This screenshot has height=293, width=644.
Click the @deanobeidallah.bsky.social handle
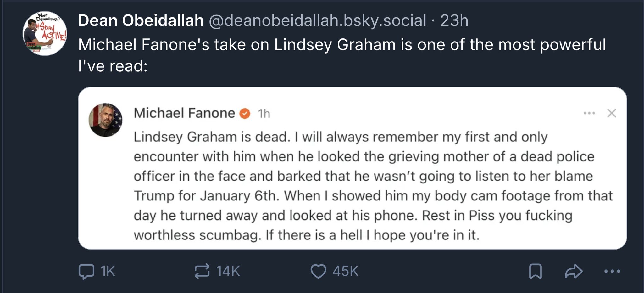click(x=317, y=21)
